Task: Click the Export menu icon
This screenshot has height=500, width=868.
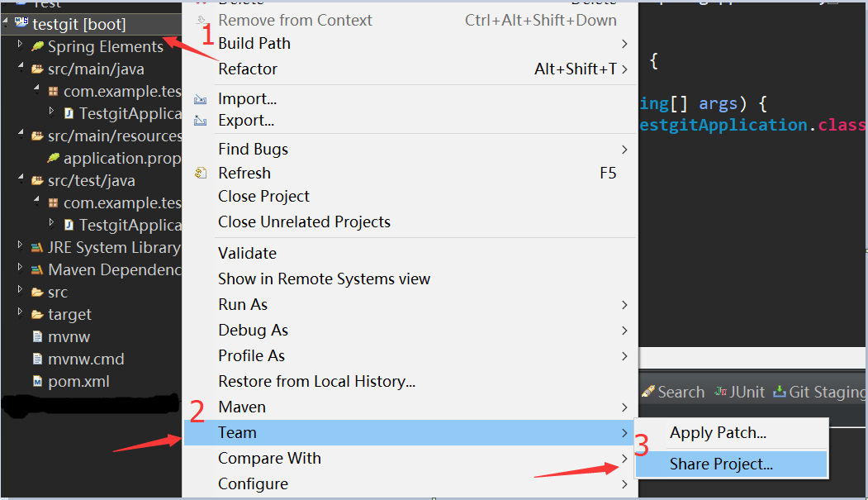Action: tap(201, 121)
